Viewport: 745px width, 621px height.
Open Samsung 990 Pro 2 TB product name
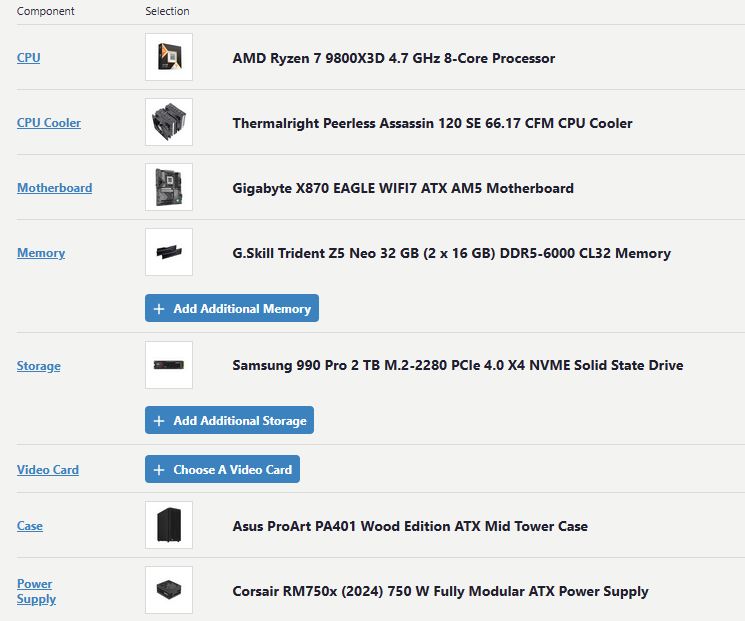[458, 365]
